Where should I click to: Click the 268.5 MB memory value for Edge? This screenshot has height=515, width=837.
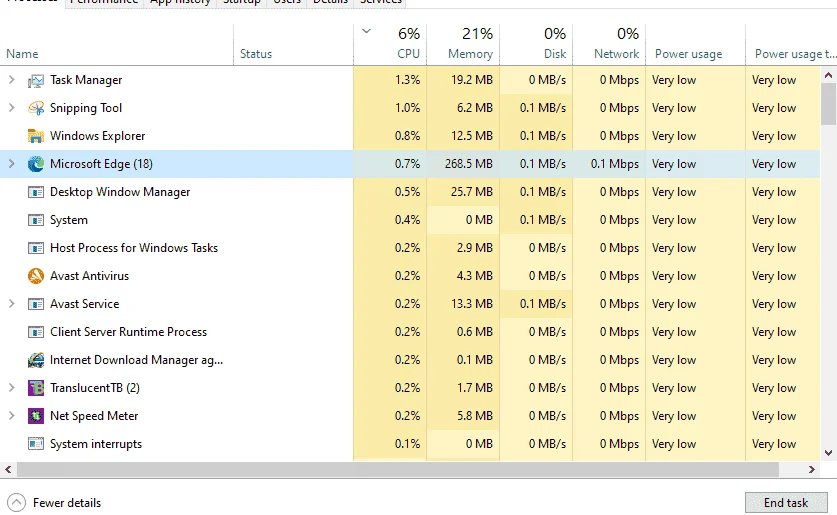click(469, 164)
